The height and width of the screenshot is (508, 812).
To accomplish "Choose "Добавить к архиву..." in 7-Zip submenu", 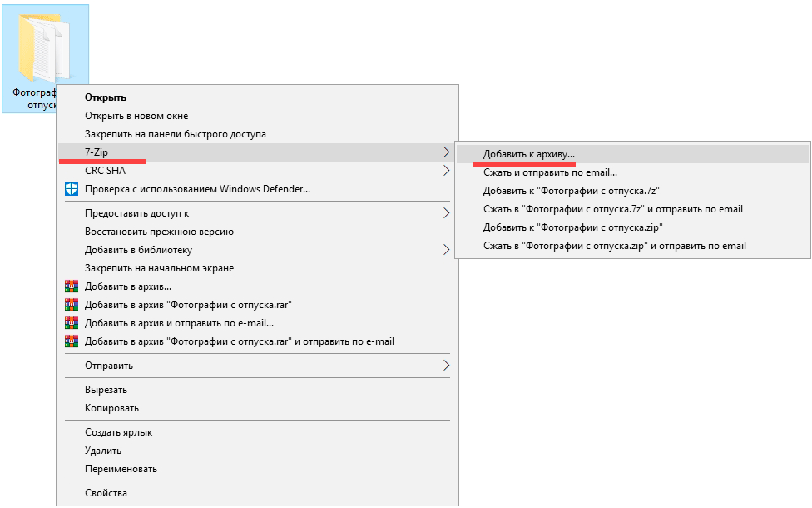I will [x=528, y=154].
